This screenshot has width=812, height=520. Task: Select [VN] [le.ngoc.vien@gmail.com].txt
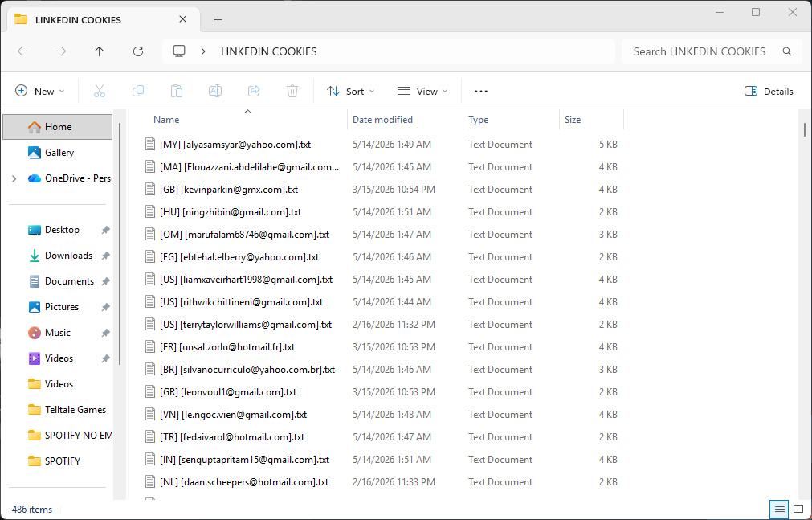click(226, 415)
